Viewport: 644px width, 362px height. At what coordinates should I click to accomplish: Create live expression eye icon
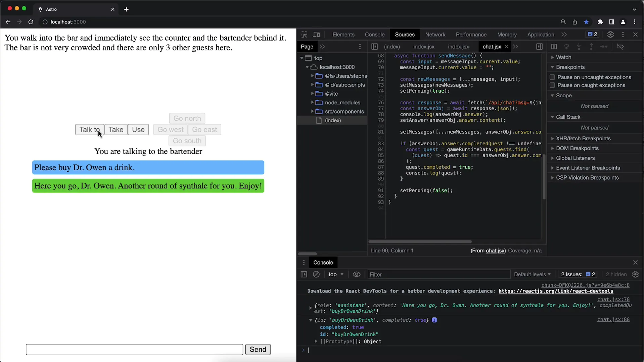point(357,274)
